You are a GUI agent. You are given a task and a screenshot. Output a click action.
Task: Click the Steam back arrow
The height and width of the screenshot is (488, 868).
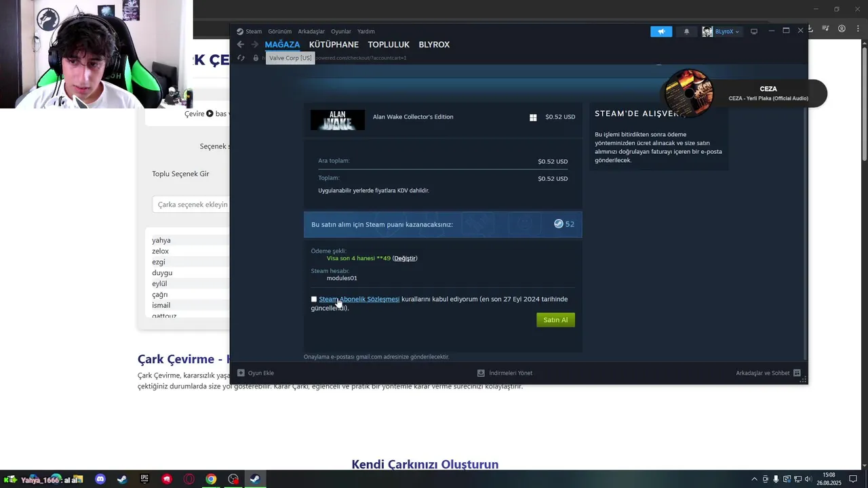[240, 45]
